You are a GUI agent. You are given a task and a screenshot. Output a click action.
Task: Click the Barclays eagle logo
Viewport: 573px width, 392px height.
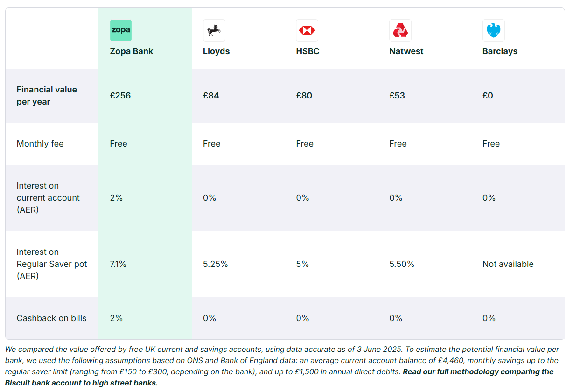[493, 30]
